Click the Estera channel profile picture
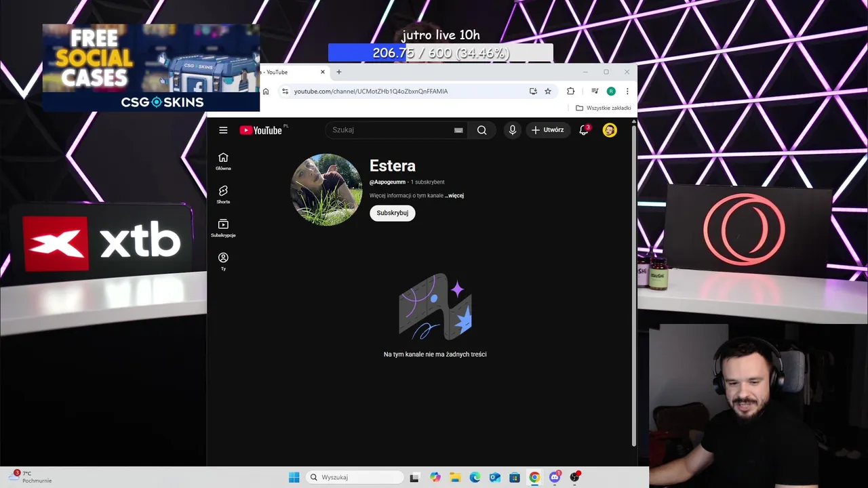This screenshot has height=488, width=868. point(326,190)
